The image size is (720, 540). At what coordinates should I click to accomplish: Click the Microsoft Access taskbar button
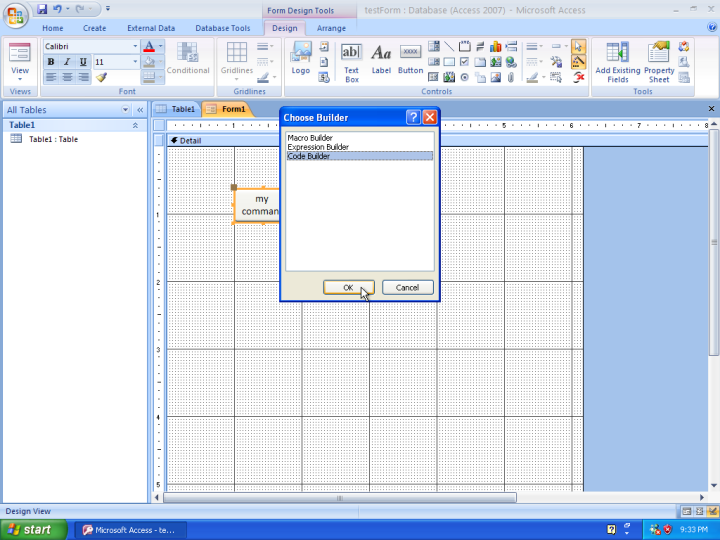pos(130,530)
